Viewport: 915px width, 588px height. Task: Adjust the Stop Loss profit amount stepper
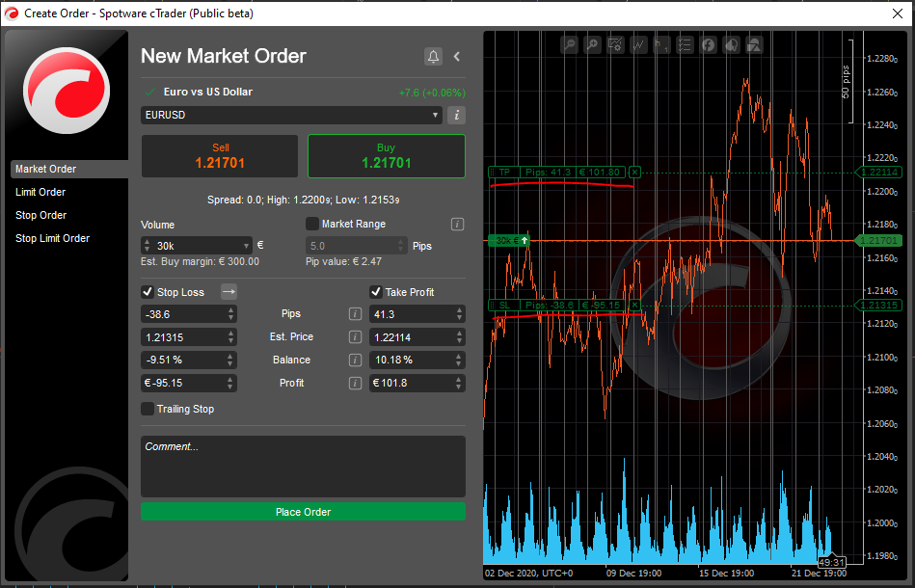click(x=231, y=383)
